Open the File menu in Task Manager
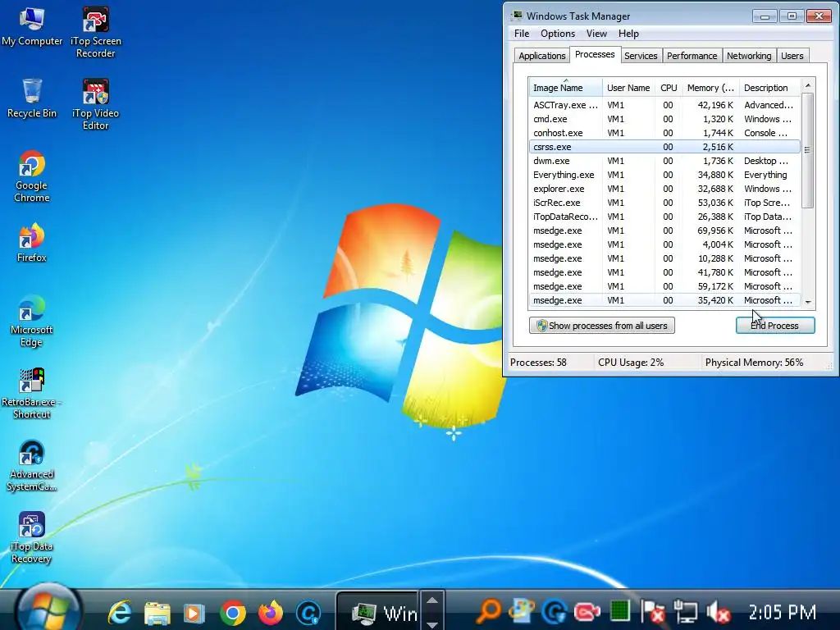This screenshot has height=630, width=840. (x=521, y=33)
